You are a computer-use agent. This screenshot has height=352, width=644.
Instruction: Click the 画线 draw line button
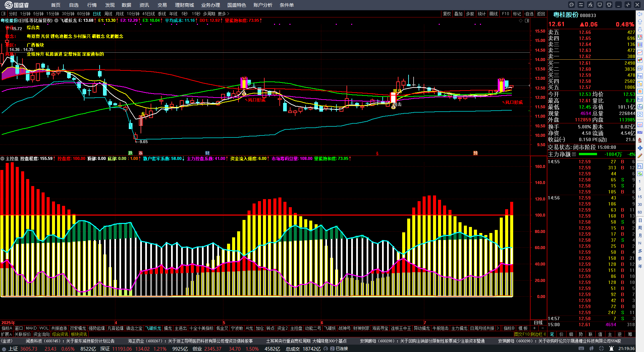(x=494, y=14)
